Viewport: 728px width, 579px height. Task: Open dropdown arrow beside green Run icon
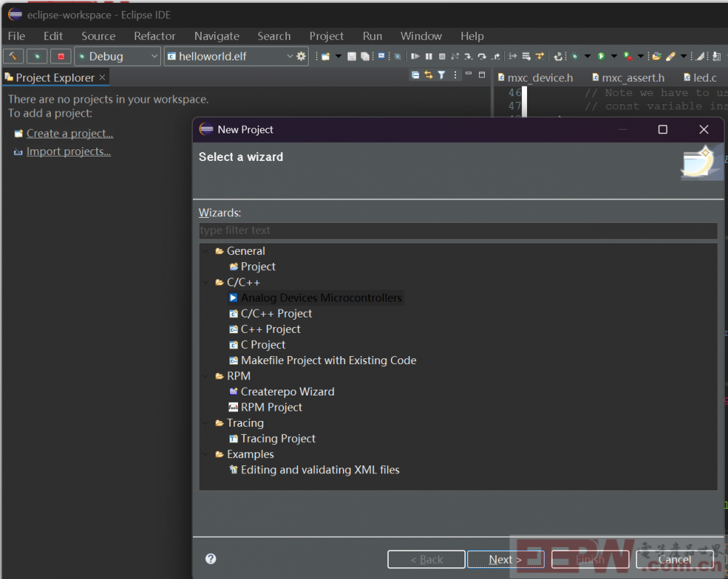click(614, 56)
